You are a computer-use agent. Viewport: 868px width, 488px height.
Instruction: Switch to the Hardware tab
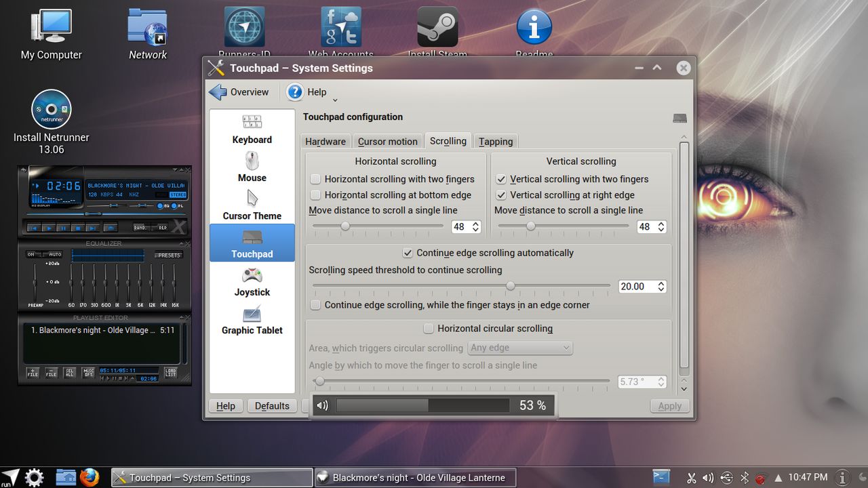325,141
